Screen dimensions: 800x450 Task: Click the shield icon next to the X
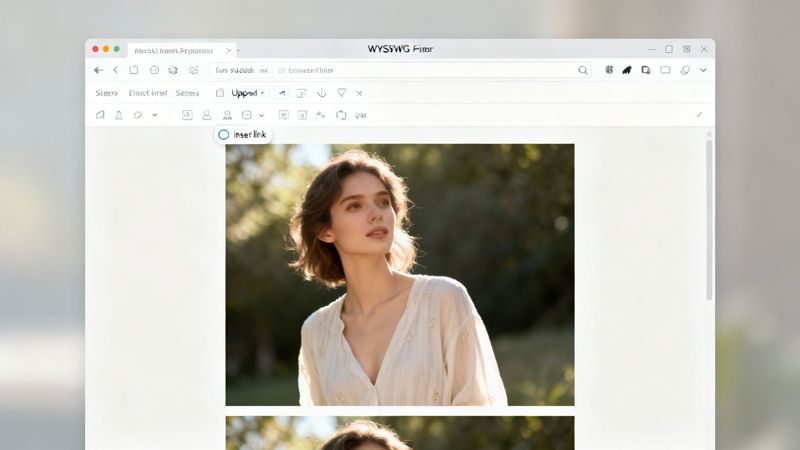tap(342, 93)
